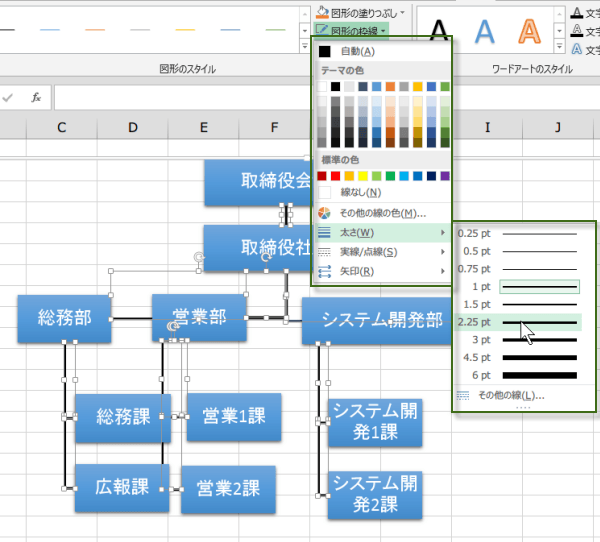This screenshot has width=600, height=542.
Task: Apply the black plain WordArt style
Action: [439, 31]
